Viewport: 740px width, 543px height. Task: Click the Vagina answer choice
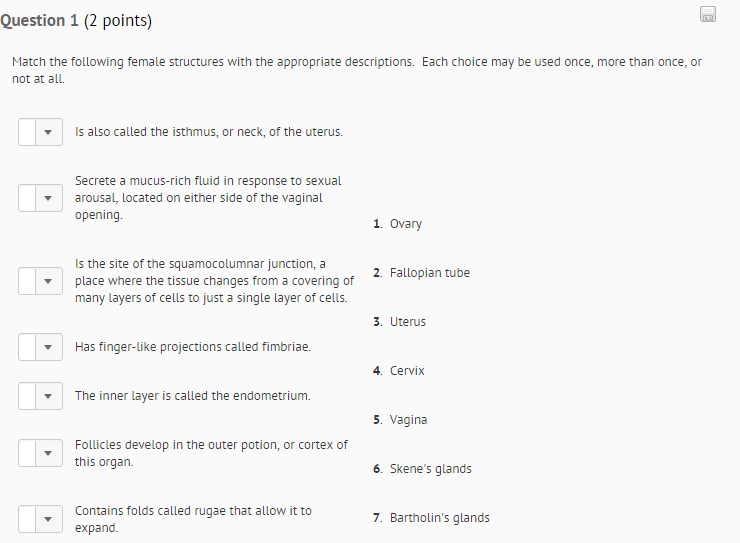[x=408, y=420]
